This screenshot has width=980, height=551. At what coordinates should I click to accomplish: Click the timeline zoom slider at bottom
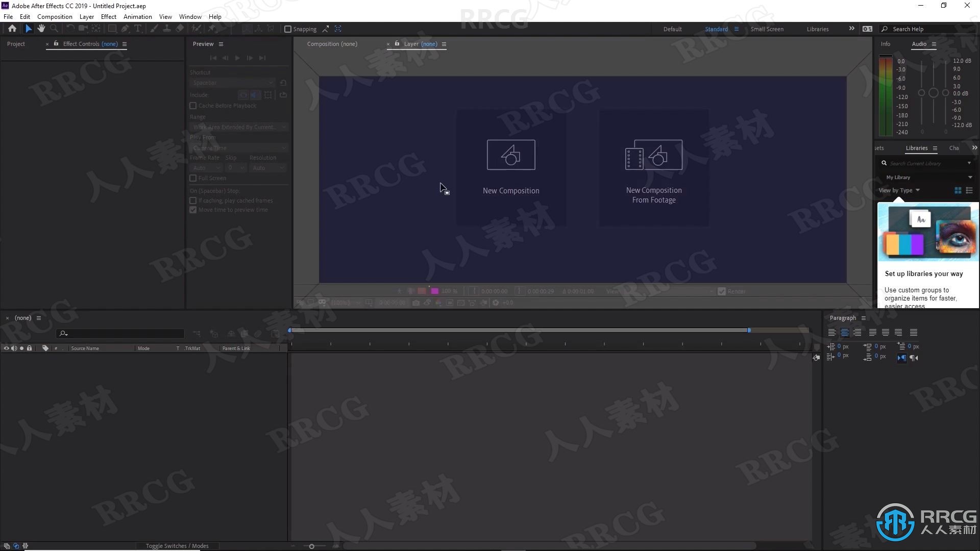pyautogui.click(x=311, y=546)
